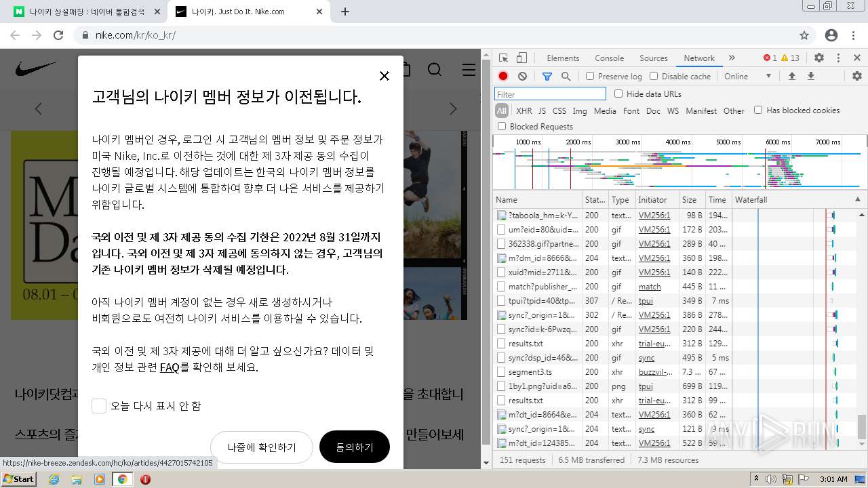This screenshot has width=868, height=488.
Task: Enable Preserve log checkbox
Action: pos(590,76)
